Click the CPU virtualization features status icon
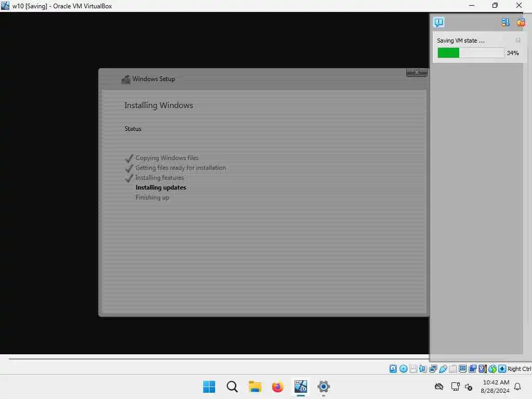This screenshot has width=532, height=399. click(x=482, y=369)
